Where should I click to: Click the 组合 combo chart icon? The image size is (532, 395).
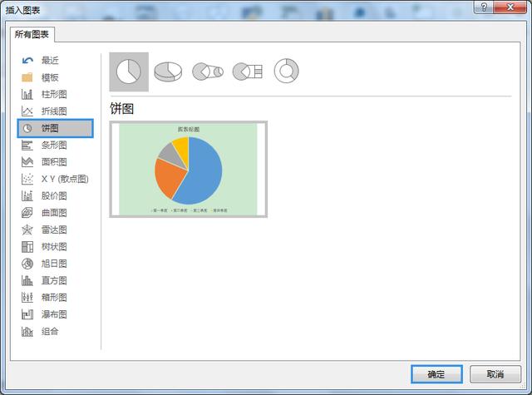point(27,332)
